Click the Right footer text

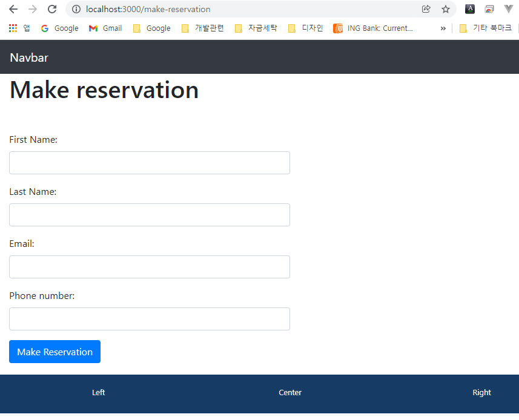pos(481,393)
